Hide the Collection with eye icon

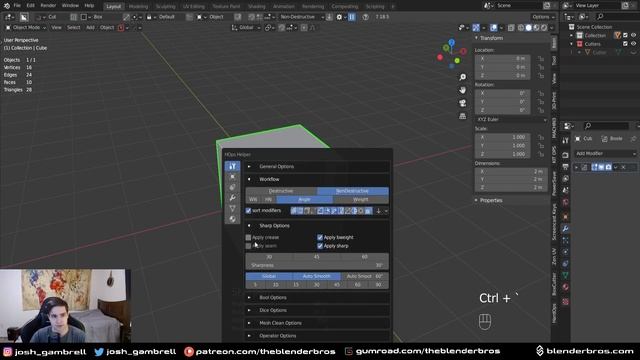pyautogui.click(x=633, y=36)
